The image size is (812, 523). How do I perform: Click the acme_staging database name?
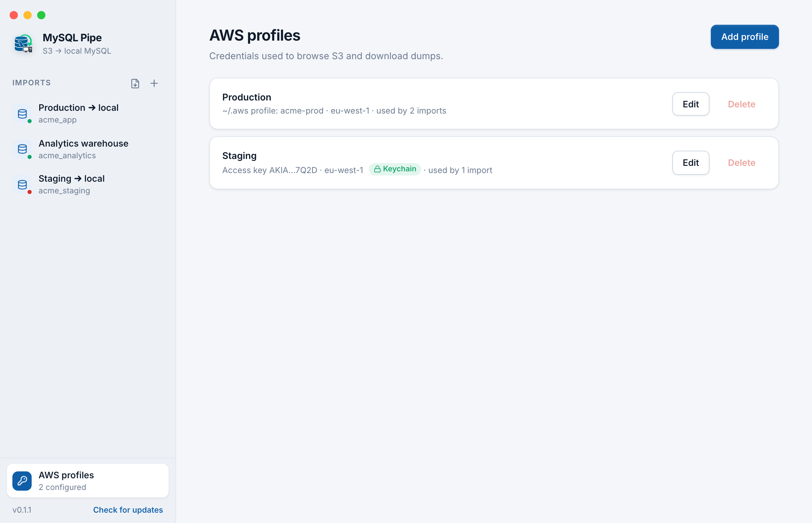pos(64,191)
